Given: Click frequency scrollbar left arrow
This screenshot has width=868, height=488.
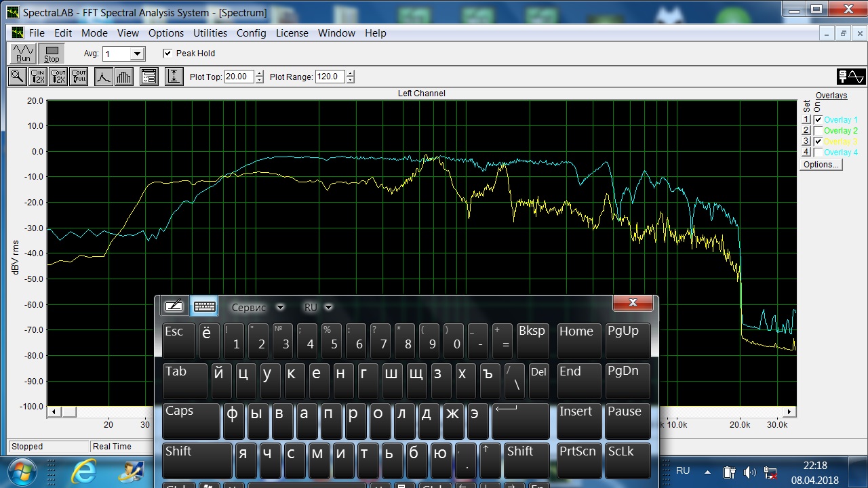Looking at the screenshot, I should [x=53, y=411].
